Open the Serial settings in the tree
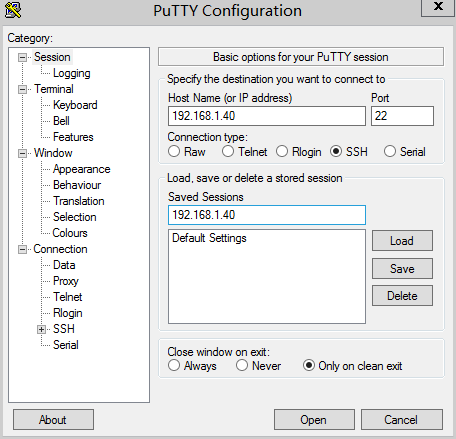This screenshot has width=456, height=439. [66, 345]
